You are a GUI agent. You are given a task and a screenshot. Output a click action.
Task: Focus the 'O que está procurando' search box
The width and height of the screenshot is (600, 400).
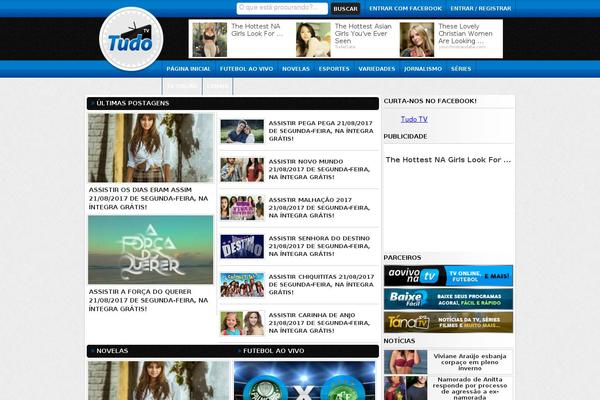click(x=282, y=8)
